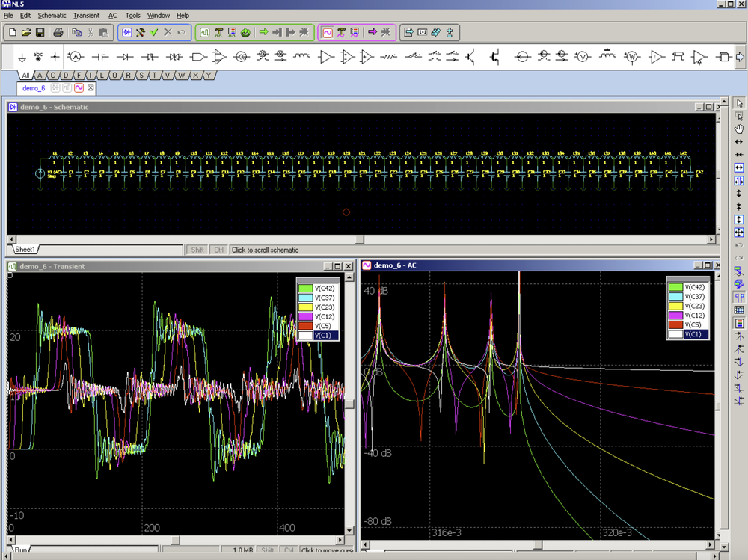This screenshot has height=560, width=748.
Task: Switch to the R component category tab
Action: pos(129,75)
